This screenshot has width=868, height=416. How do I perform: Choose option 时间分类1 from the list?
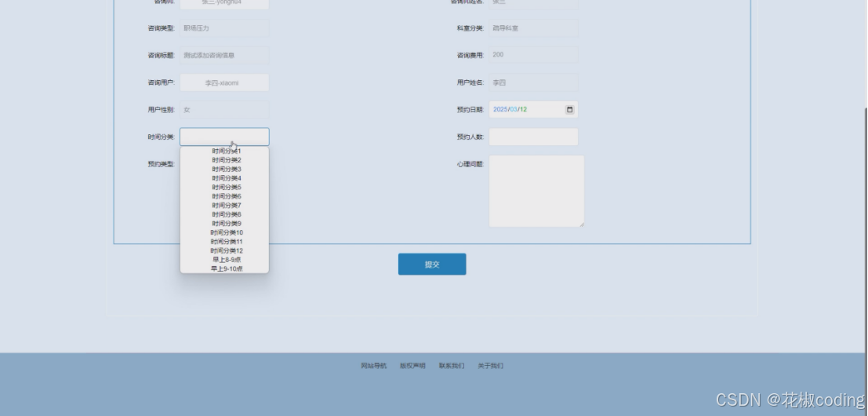pyautogui.click(x=227, y=151)
